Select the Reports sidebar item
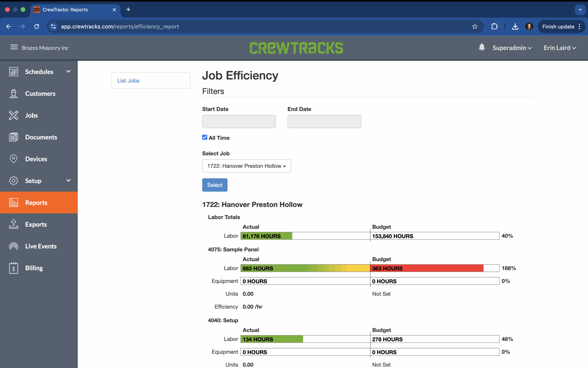Screen dimensions: 588x368 click(39, 202)
